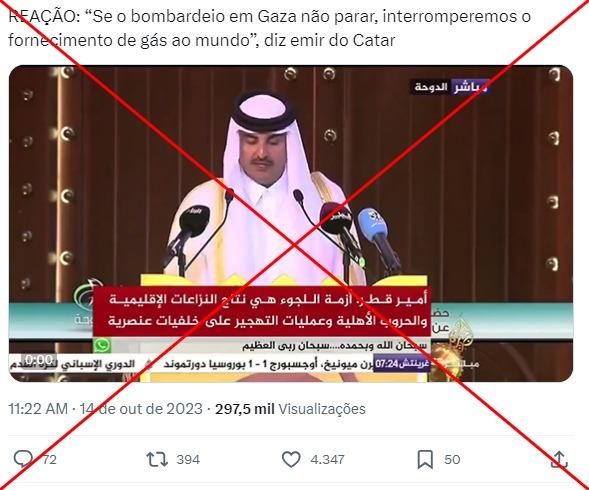This screenshot has width=589, height=490.
Task: Click the green WhatsApp icon in the video
Action: [101, 345]
